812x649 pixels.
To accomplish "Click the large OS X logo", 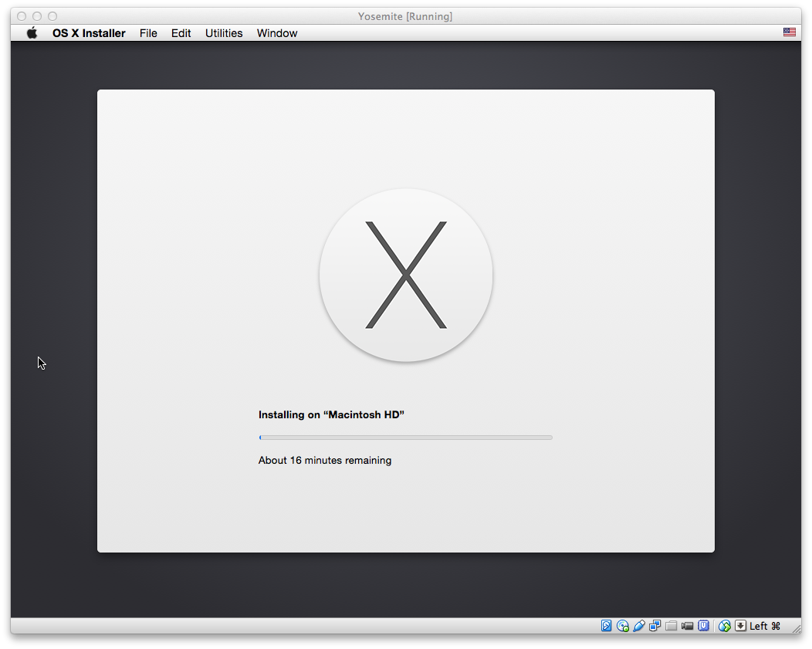I will pos(406,275).
